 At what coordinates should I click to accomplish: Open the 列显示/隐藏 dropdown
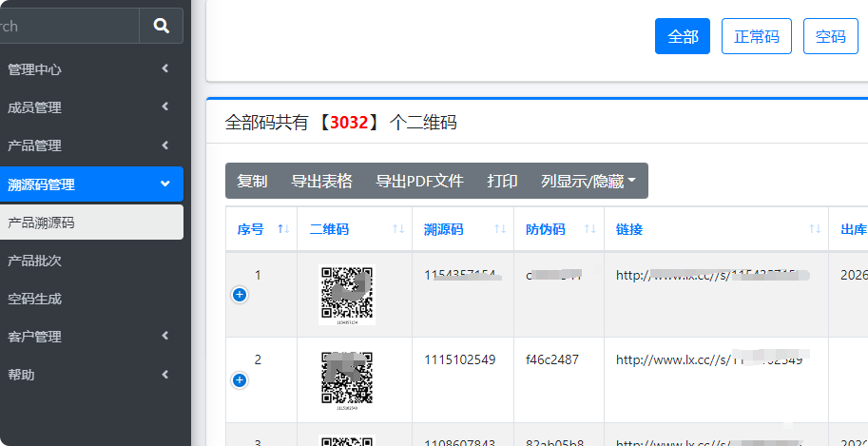[x=588, y=181]
